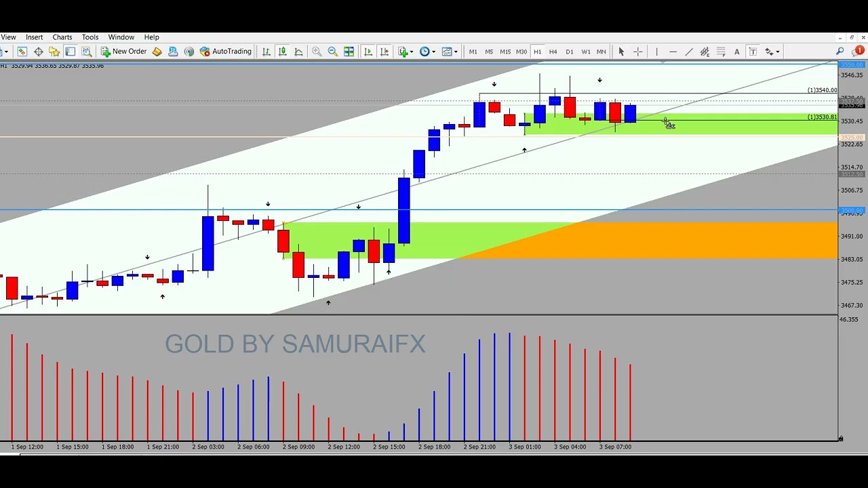
Task: Open the Strategy Tester icon
Action: pos(87,52)
